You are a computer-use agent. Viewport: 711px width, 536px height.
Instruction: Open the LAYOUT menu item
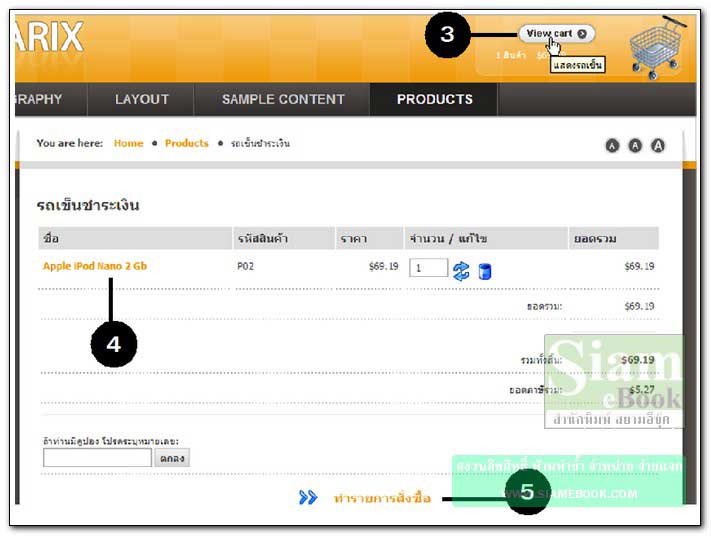[141, 99]
